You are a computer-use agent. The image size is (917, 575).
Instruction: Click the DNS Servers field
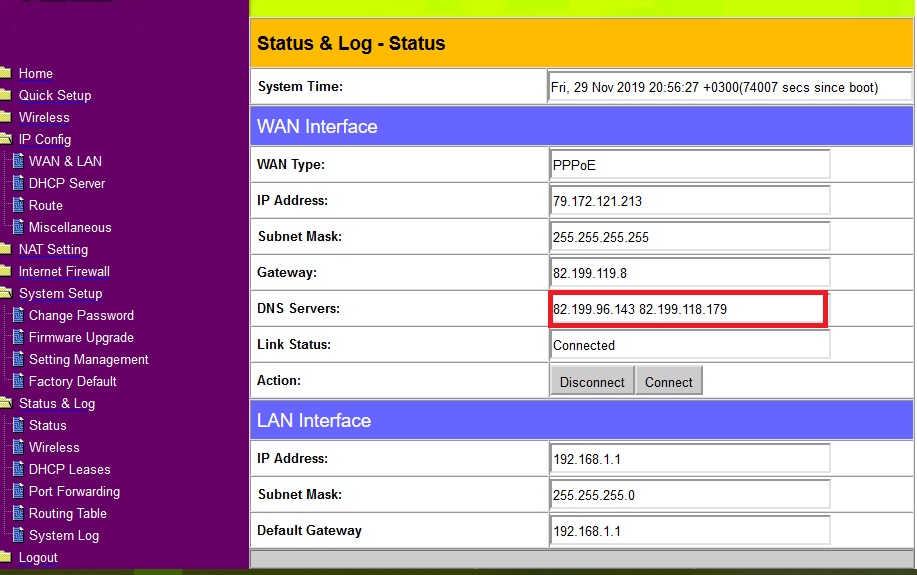(688, 309)
